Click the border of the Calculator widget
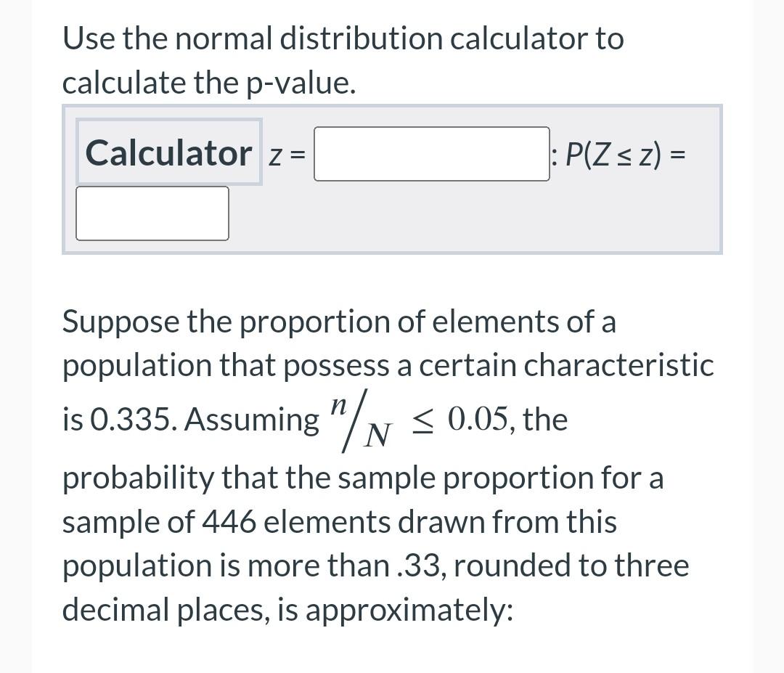The width and height of the screenshot is (784, 673). click(392, 107)
